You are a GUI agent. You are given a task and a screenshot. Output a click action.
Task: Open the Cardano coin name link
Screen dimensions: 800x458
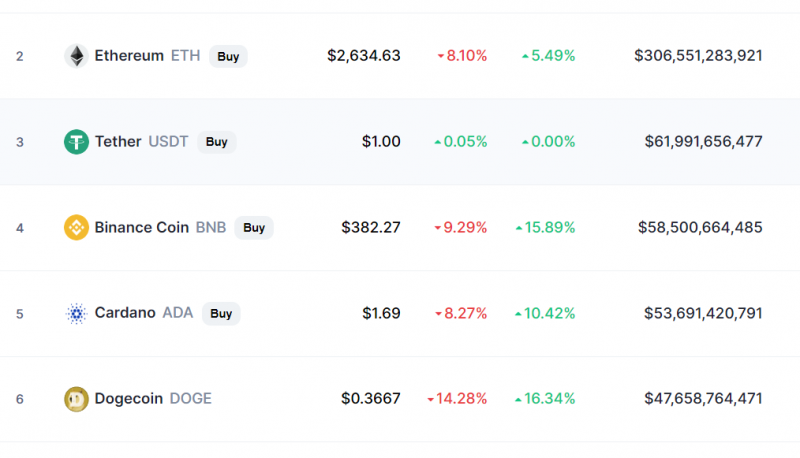[x=125, y=313]
